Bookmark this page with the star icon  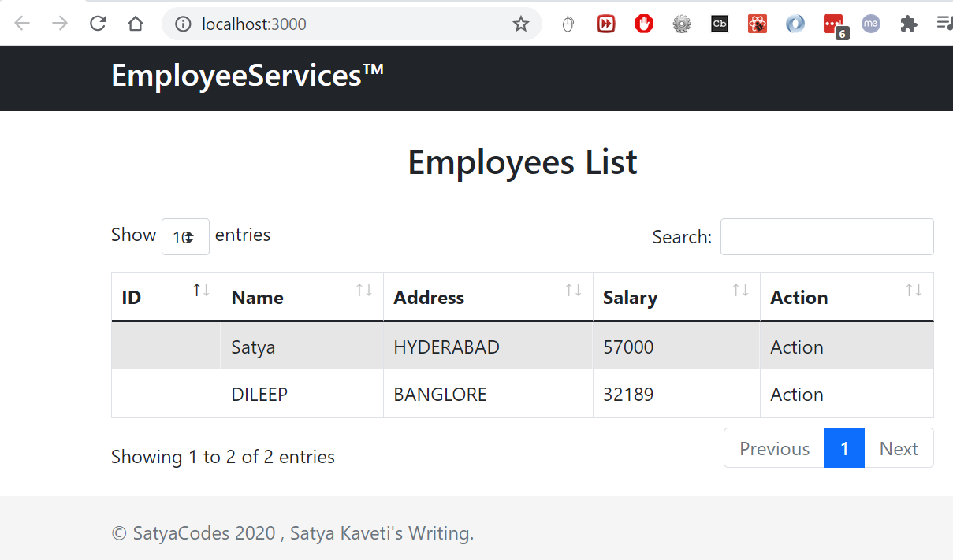coord(520,24)
